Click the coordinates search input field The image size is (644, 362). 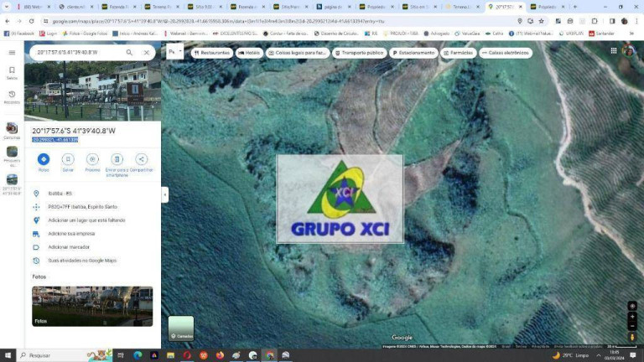[78, 53]
